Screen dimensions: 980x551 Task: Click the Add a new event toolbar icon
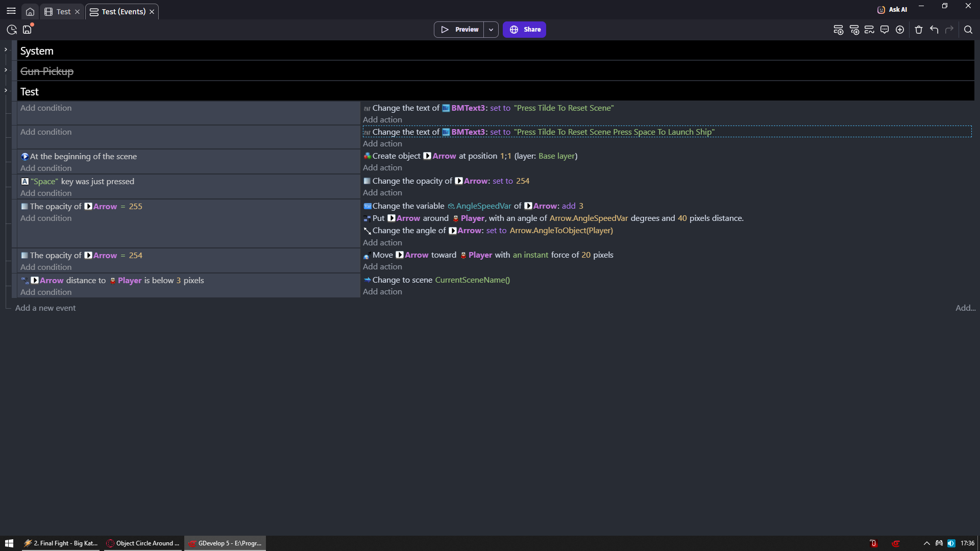pos(838,30)
